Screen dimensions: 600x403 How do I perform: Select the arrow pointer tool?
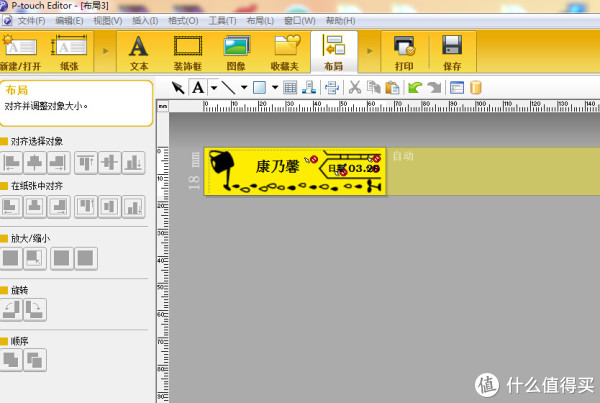[x=178, y=88]
